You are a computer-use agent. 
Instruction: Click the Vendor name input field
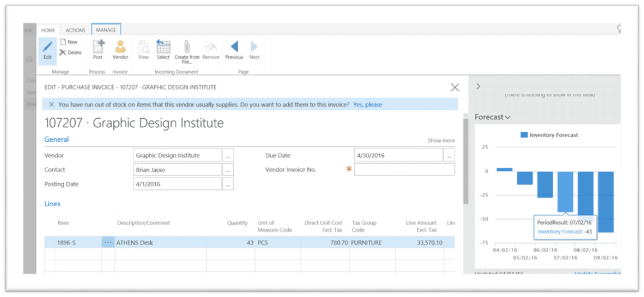(x=178, y=156)
